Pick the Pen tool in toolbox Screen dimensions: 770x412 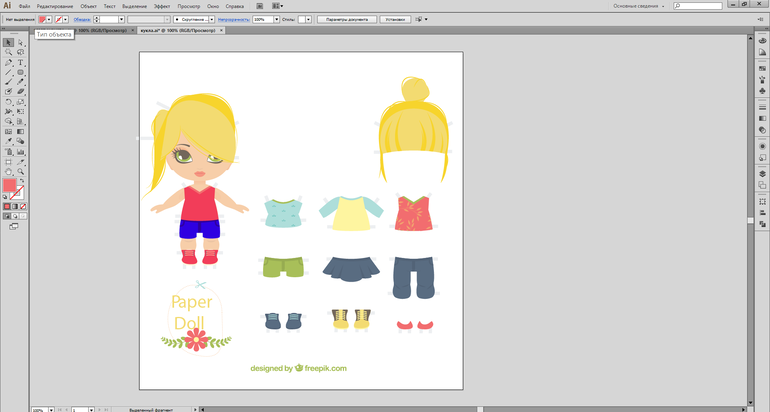pyautogui.click(x=9, y=63)
